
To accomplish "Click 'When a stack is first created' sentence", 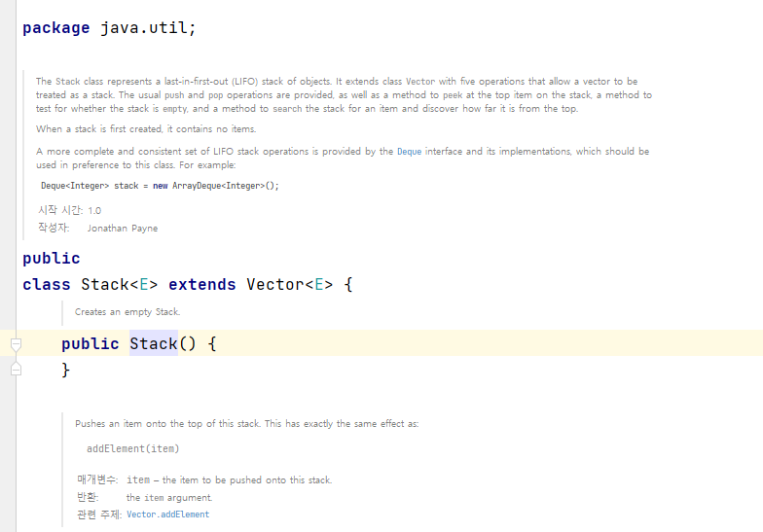I will click(146, 129).
